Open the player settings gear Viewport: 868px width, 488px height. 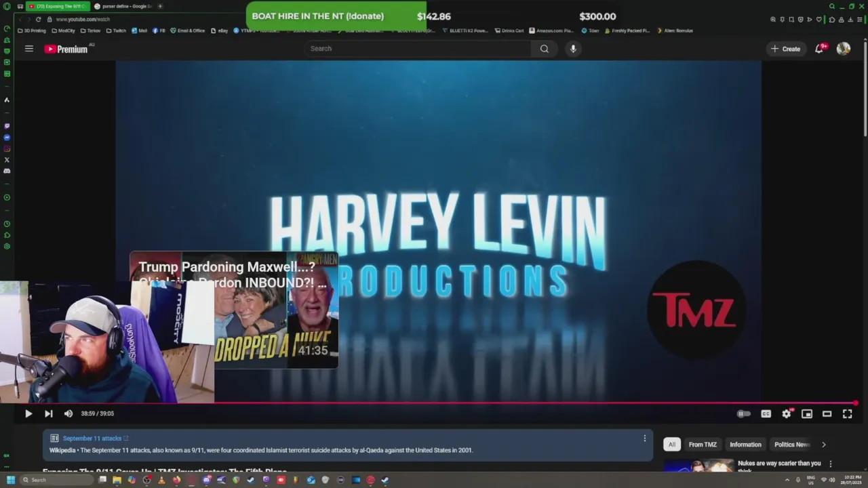coord(787,413)
